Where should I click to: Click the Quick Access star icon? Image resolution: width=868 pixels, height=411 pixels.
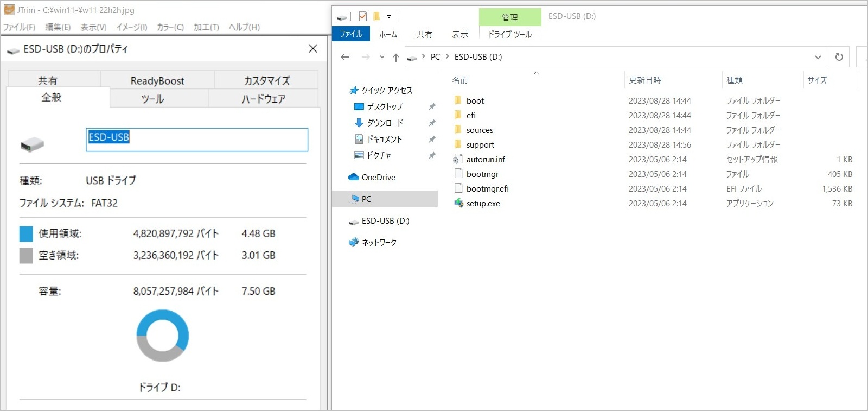[x=354, y=90]
